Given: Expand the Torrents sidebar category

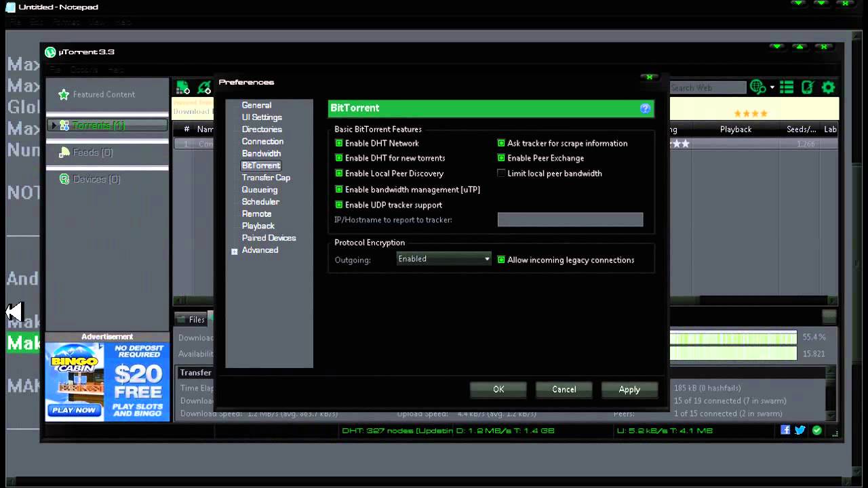Looking at the screenshot, I should tap(53, 125).
